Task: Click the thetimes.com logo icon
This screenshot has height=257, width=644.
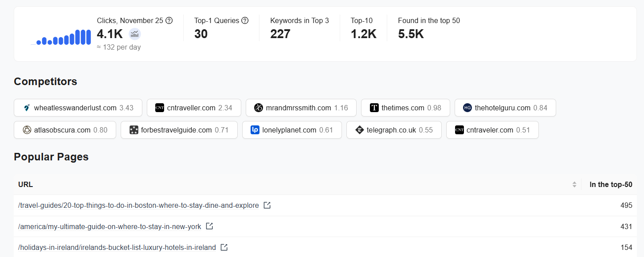Action: (x=374, y=108)
